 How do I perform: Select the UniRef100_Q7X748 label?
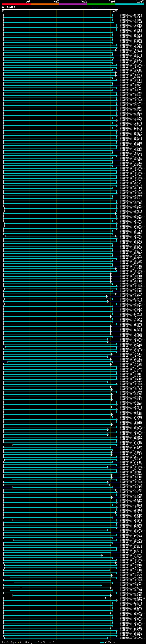(131, 326)
